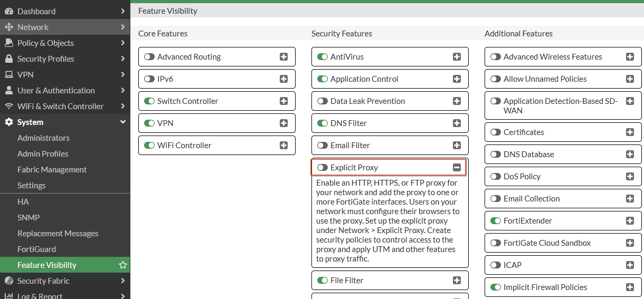Viewport: 644px width, 299px height.
Task: Click the Security Fabric icon in sidebar
Action: [x=8, y=281]
